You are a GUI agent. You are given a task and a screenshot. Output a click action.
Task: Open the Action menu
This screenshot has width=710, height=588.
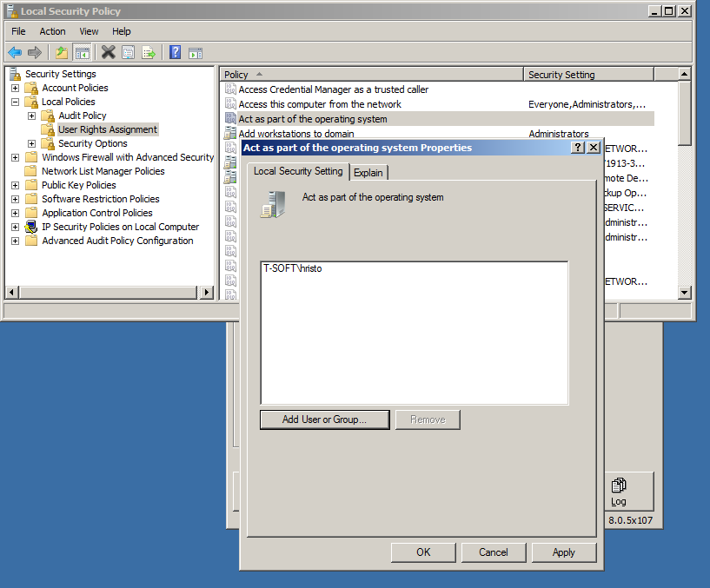(52, 30)
